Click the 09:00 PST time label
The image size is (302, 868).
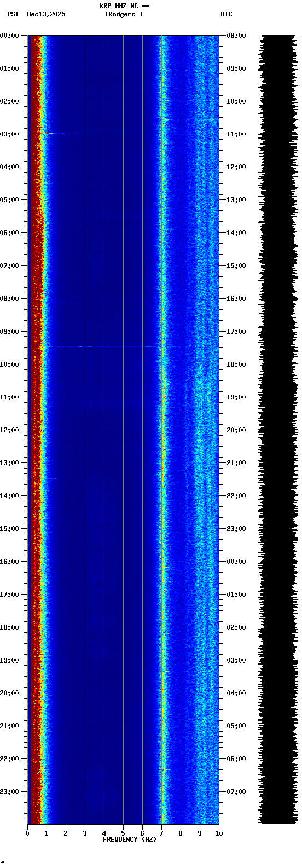(9, 332)
